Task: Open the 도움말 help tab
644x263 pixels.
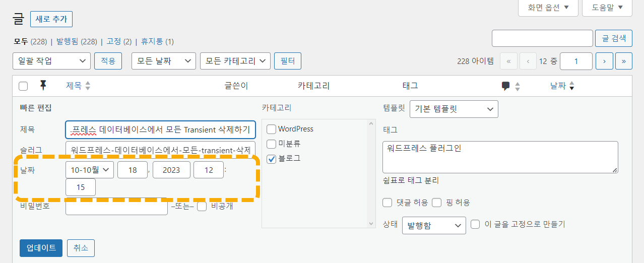Action: coord(607,8)
